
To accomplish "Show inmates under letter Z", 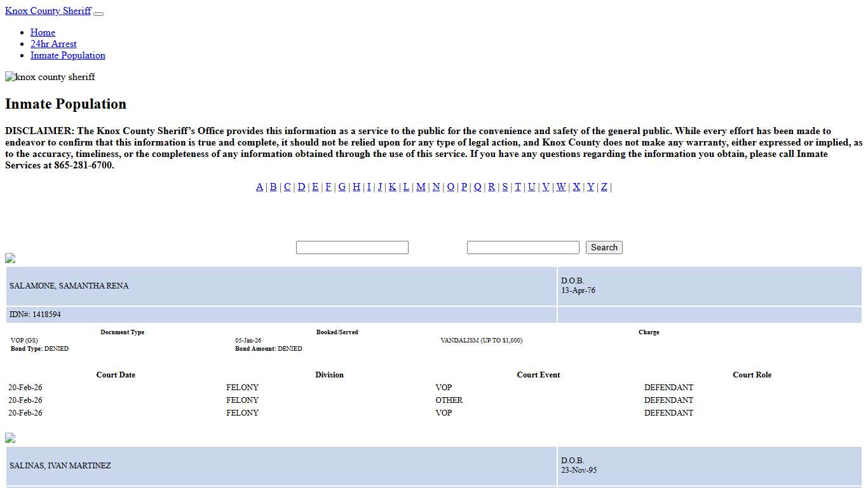I will 604,187.
